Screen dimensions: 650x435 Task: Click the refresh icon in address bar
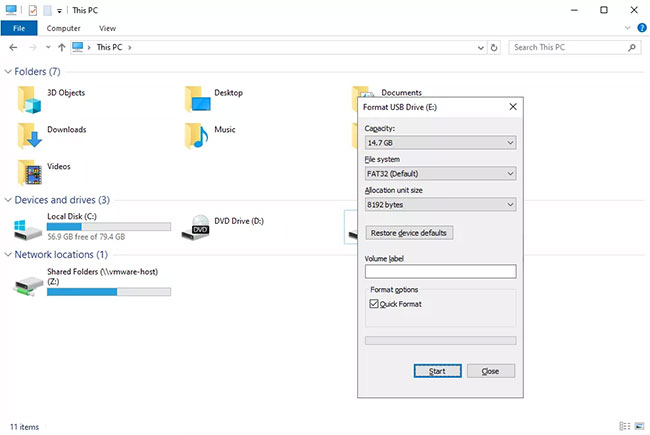494,47
